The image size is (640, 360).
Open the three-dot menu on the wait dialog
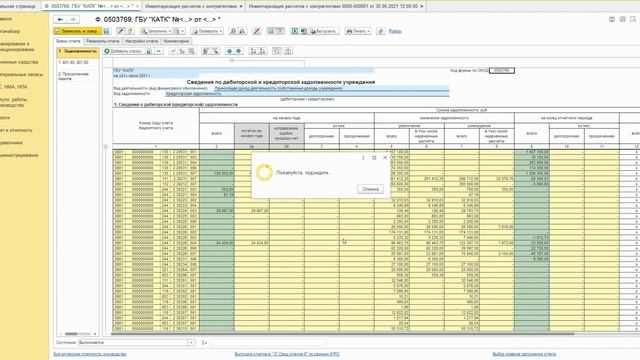363,158
